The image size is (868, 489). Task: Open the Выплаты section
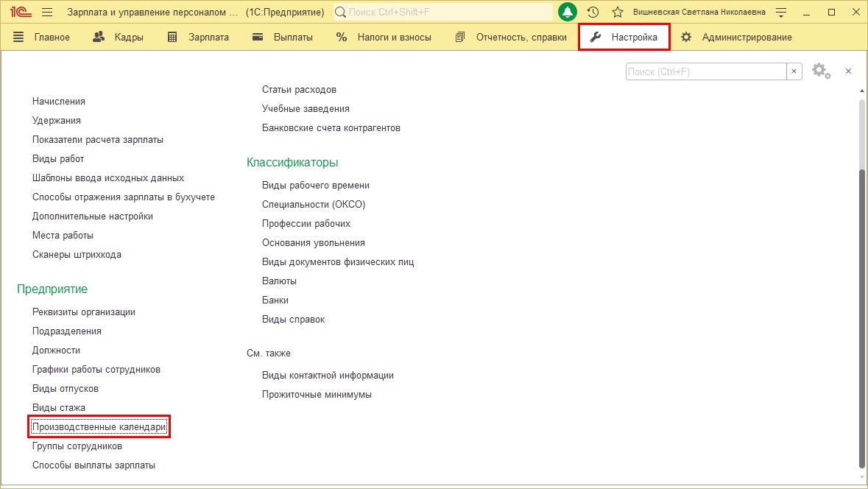tap(282, 37)
